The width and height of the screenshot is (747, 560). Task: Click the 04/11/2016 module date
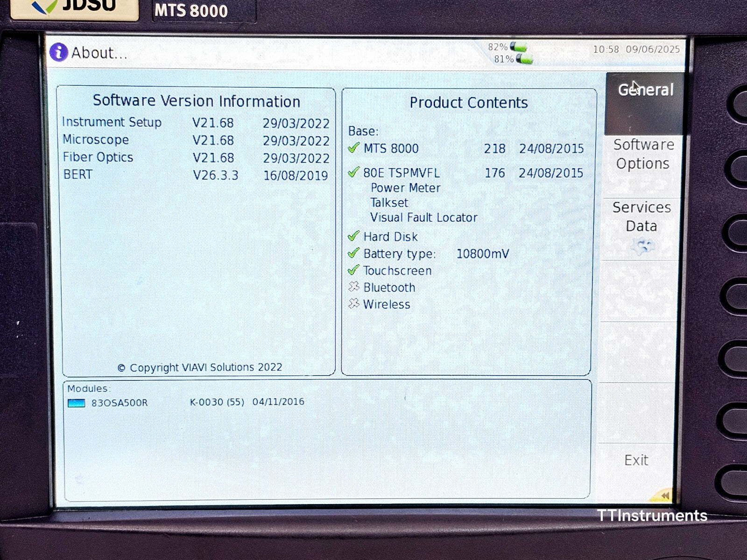coord(278,402)
